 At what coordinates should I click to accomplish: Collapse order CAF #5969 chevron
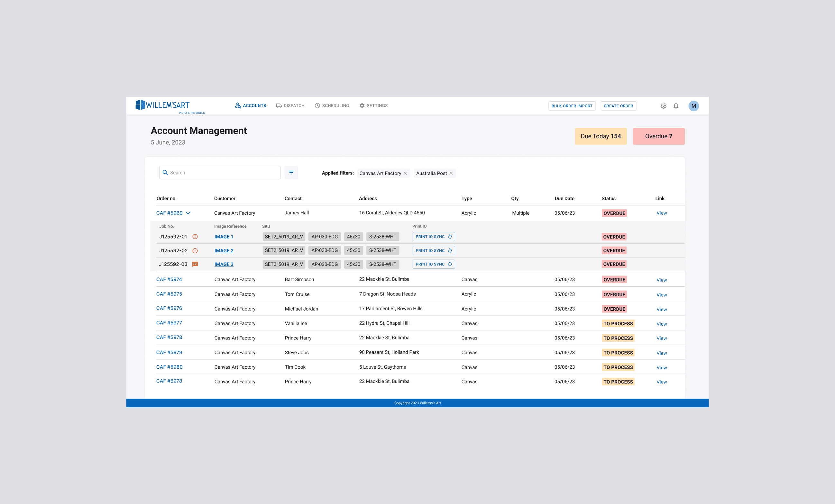pos(188,213)
